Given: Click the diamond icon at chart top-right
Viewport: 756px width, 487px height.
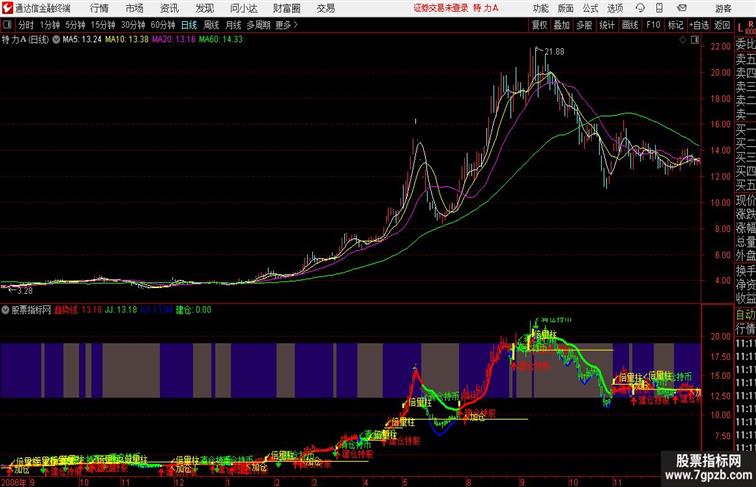Looking at the screenshot, I should [x=683, y=40].
